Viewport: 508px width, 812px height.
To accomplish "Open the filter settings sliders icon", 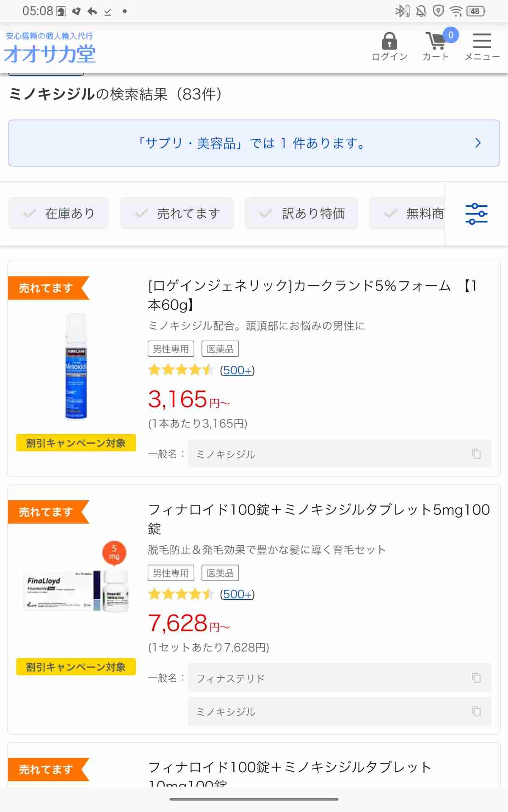I will 476,214.
